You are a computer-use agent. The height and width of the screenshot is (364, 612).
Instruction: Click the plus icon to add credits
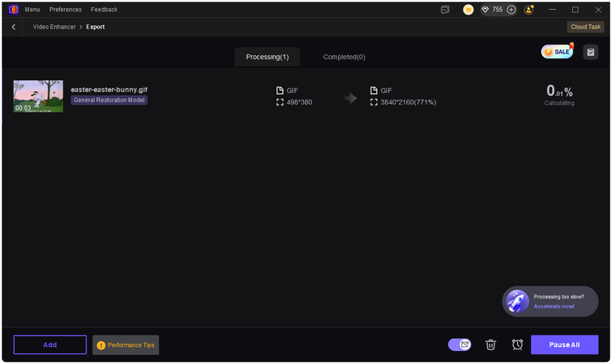(511, 10)
